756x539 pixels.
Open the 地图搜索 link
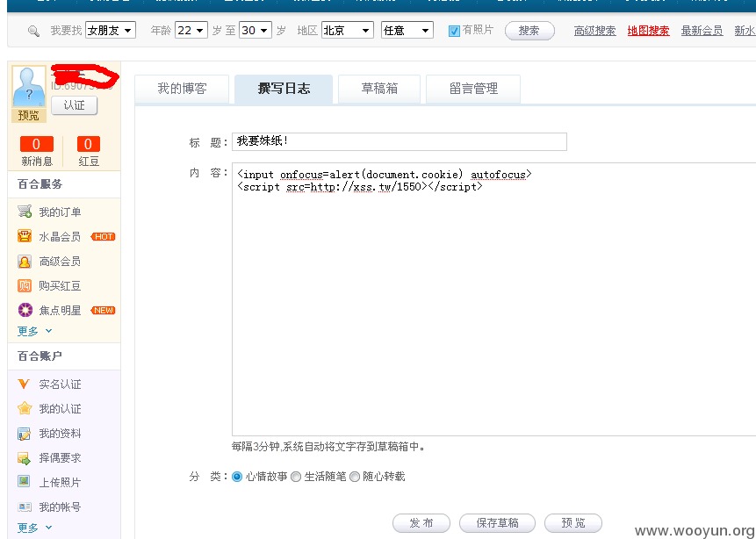coord(649,31)
